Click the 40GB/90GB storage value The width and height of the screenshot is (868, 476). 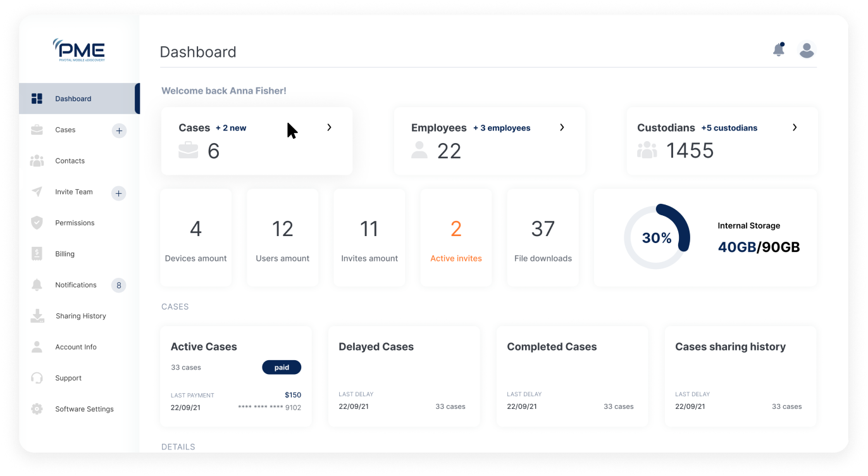tap(759, 247)
